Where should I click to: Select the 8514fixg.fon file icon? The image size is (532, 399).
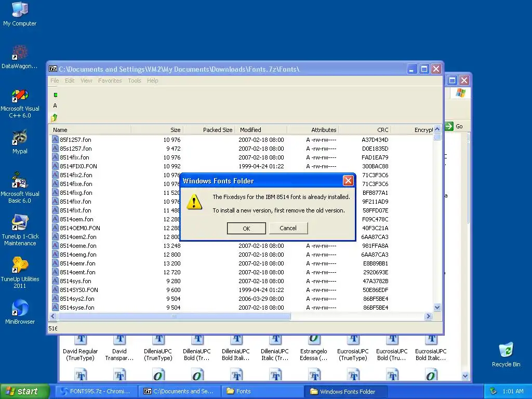tap(55, 192)
